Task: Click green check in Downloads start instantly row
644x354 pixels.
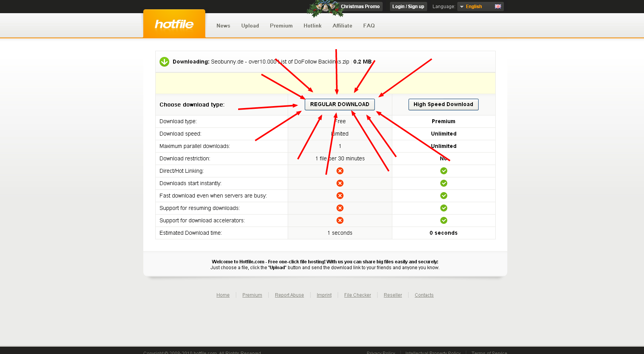Action: click(444, 183)
